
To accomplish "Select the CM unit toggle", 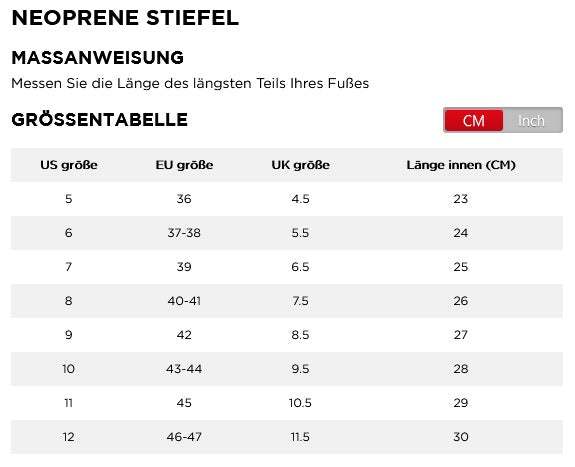I will [x=473, y=120].
